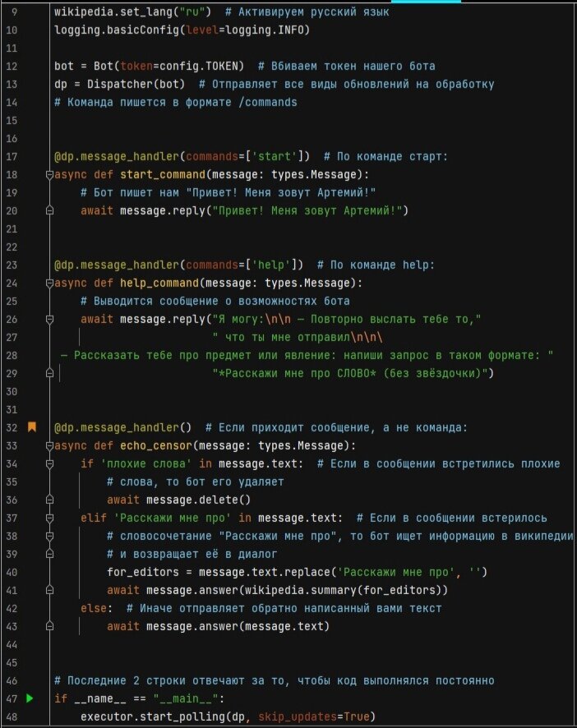
Task: Click fold end marker on line 29
Action: pos(49,373)
